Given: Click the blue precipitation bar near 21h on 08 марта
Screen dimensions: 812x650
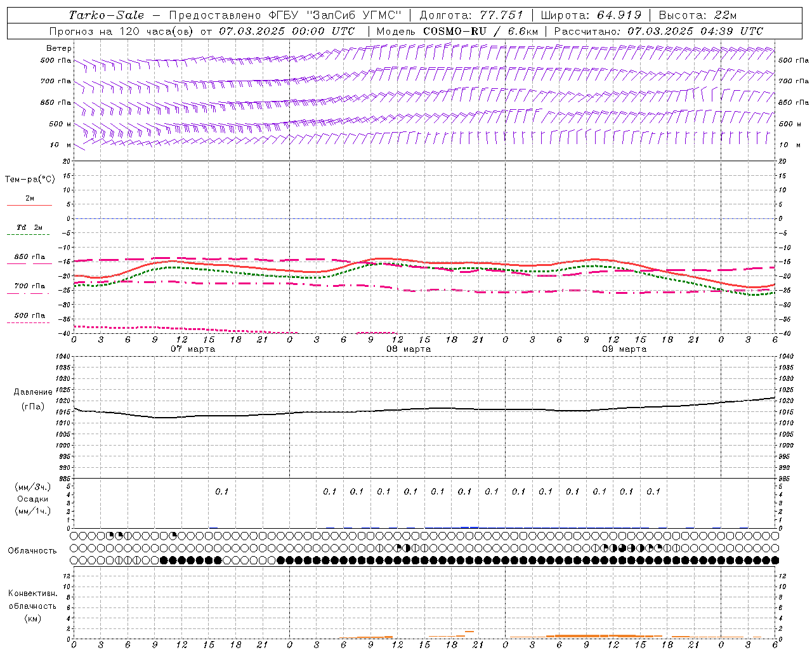Looking at the screenshot, I should (469, 527).
